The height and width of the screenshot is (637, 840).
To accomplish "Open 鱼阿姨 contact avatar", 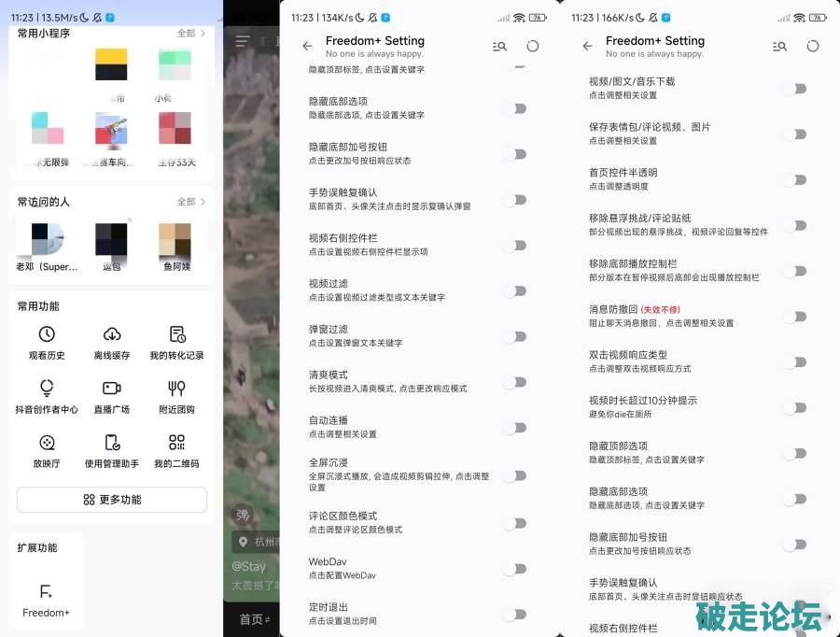I will [x=175, y=240].
